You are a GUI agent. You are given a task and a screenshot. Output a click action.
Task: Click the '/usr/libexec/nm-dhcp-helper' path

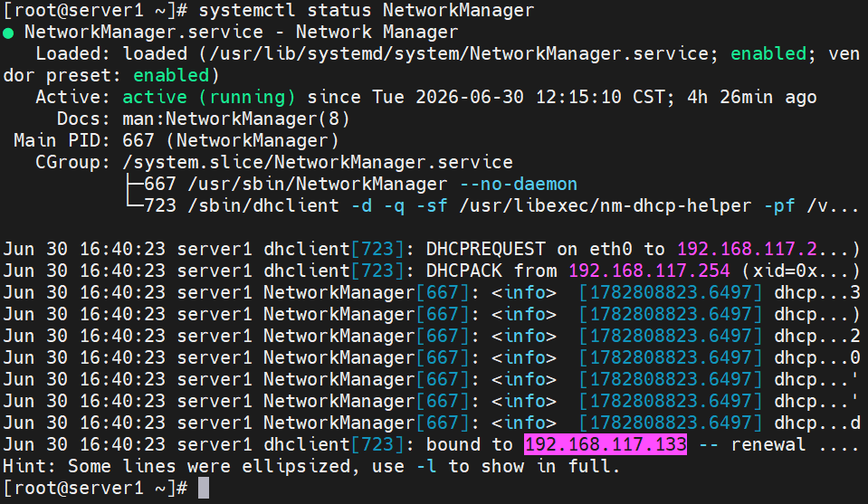coord(606,205)
